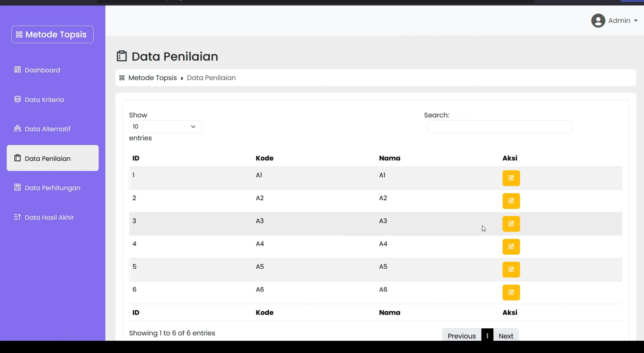Click the edit icon for row A2

511,201
